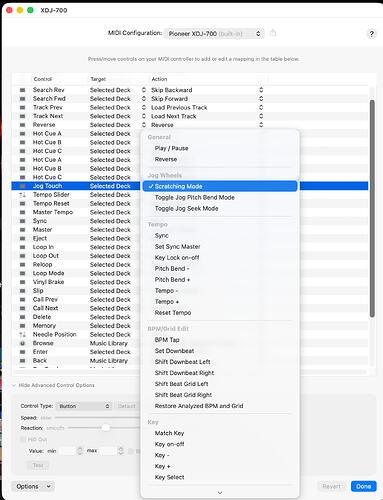Click the min value stepper

tap(80, 451)
